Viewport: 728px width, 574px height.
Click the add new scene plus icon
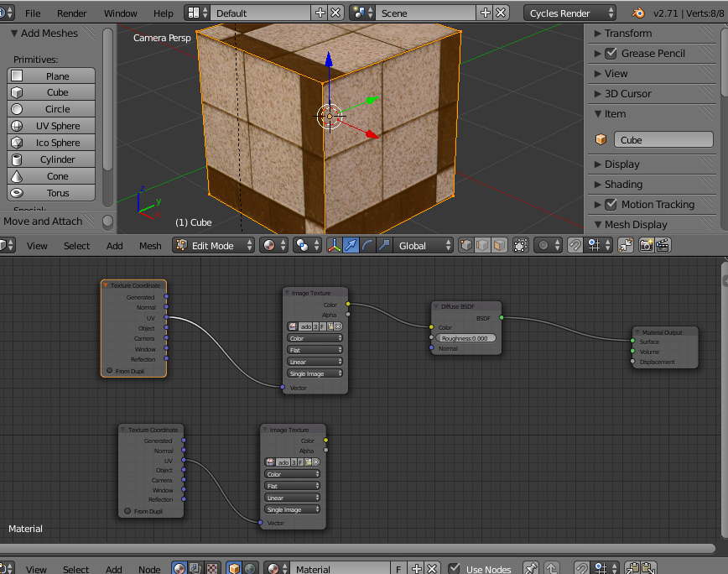click(486, 13)
